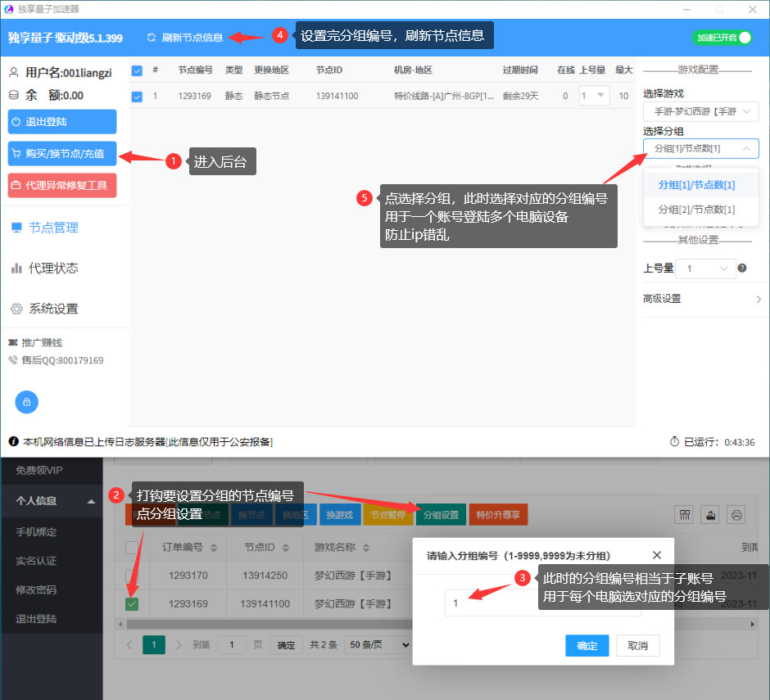The width and height of the screenshot is (770, 700).
Task: Click the blue round lock icon
Action: click(26, 402)
